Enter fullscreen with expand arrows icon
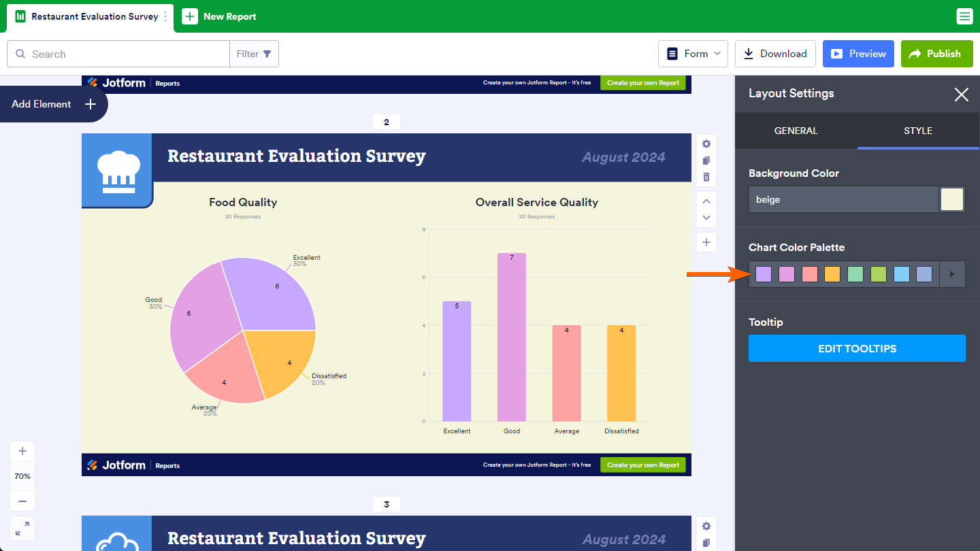Viewport: 980px width, 551px height. click(x=22, y=529)
